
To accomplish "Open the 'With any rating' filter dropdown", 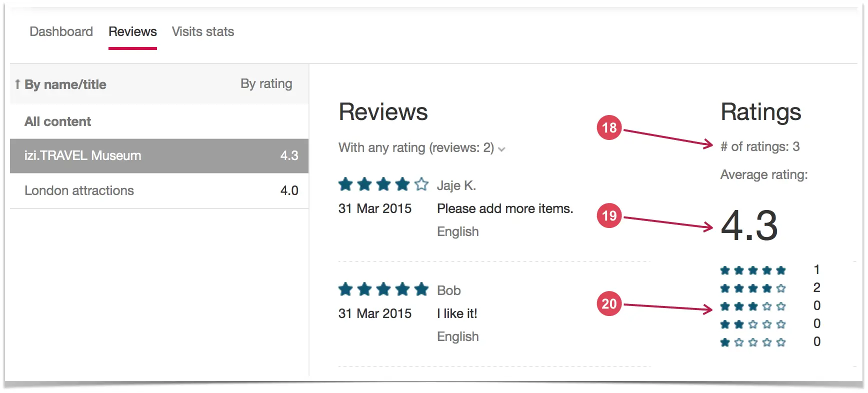I will (422, 147).
